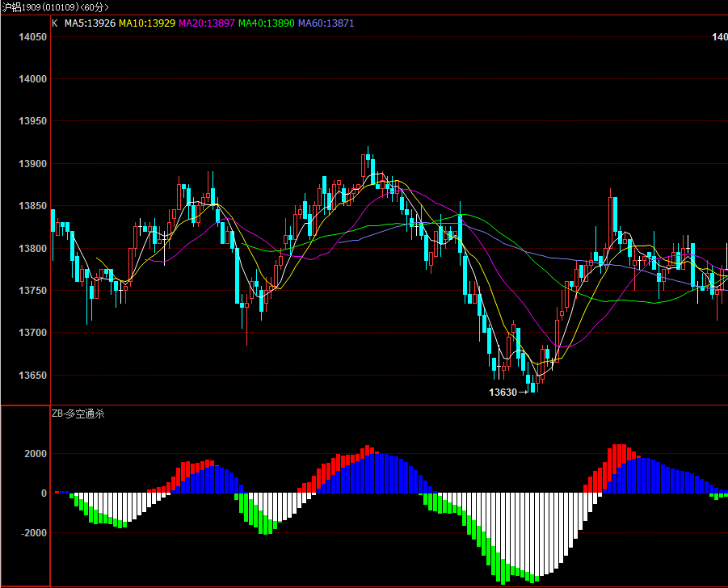This screenshot has height=588, width=728.
Task: Select the MA60:13871 indicator label
Action: click(x=326, y=23)
